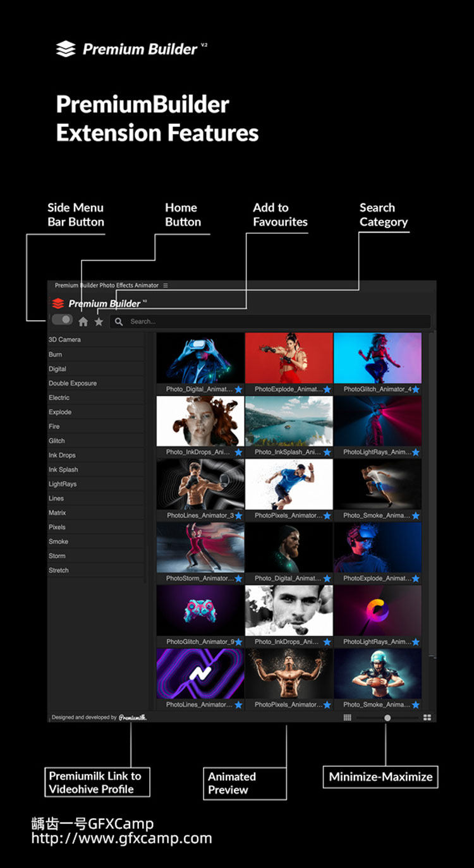Viewport: 474px width, 868px height.
Task: Select the Electric category
Action: [96, 398]
